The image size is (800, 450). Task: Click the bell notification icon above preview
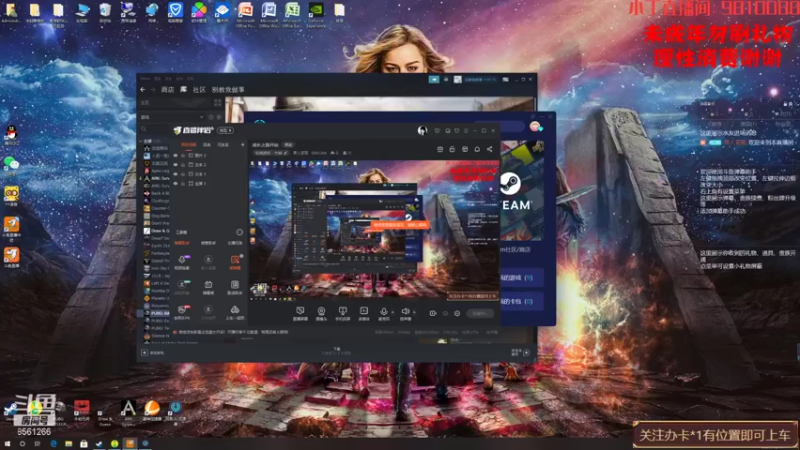coord(477,149)
